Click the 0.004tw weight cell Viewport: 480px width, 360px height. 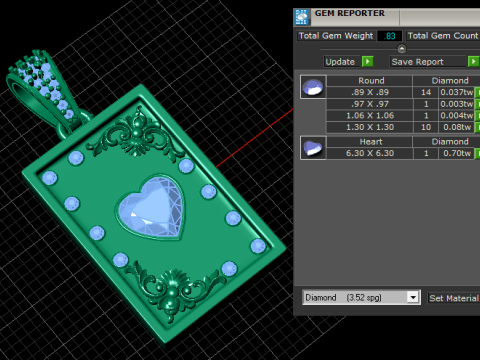click(x=456, y=116)
